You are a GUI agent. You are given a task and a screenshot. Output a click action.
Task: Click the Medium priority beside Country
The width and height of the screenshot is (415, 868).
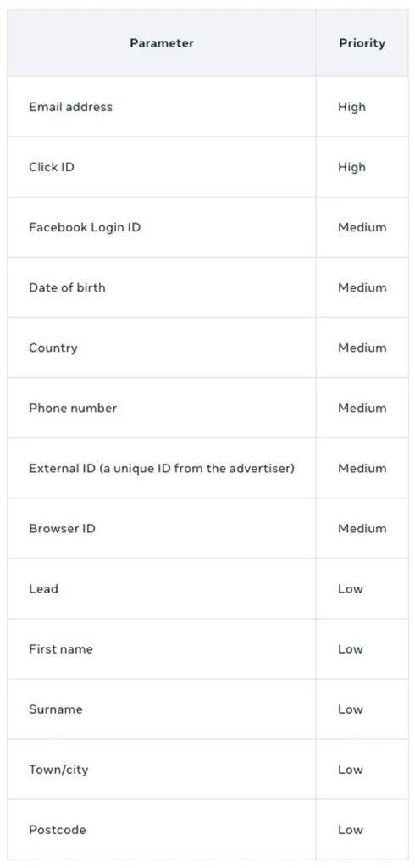click(362, 348)
